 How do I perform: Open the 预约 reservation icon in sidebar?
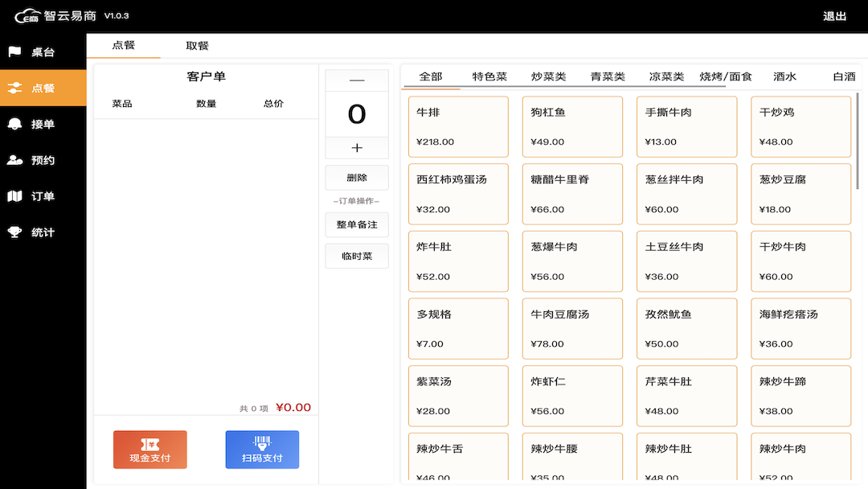tap(15, 160)
